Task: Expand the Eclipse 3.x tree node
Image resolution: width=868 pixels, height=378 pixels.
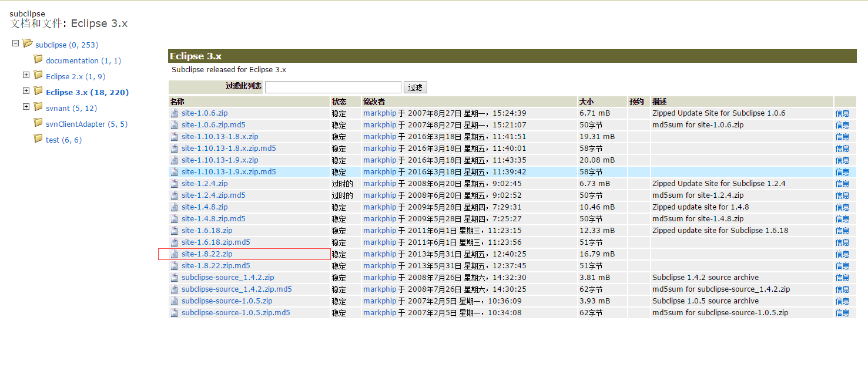Action: tap(26, 90)
